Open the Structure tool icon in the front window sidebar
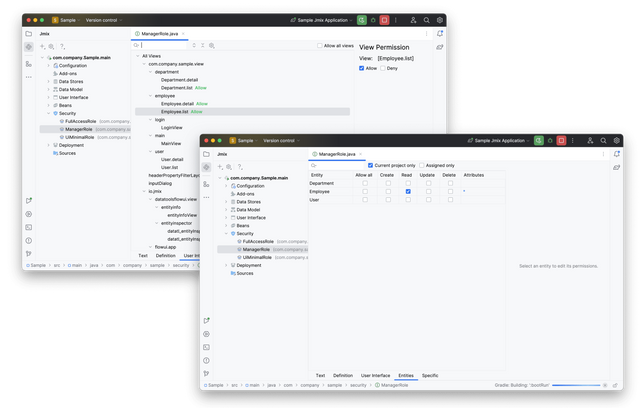Screen dimensions: 640x408 206,184
